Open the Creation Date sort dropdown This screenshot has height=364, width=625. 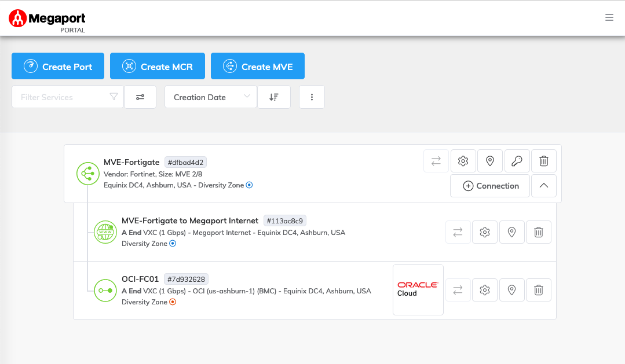[x=211, y=97]
